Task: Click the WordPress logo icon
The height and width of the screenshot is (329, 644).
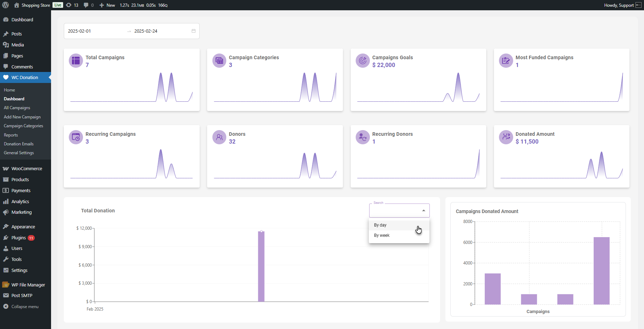Action: click(x=6, y=5)
